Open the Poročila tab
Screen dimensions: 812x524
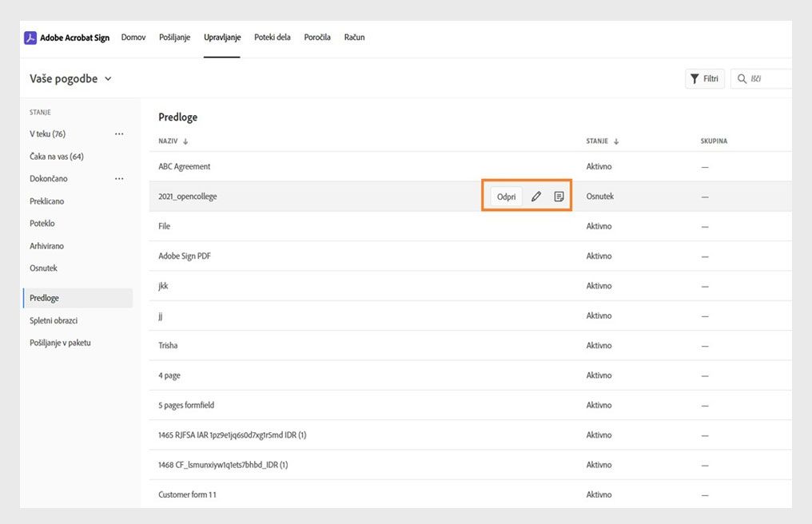pos(317,38)
